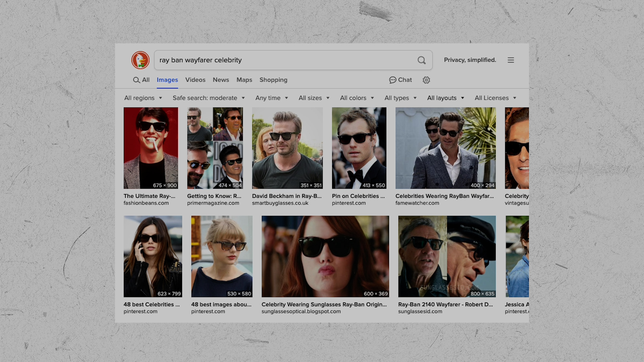Click fashionbeans.com source text

tap(146, 203)
